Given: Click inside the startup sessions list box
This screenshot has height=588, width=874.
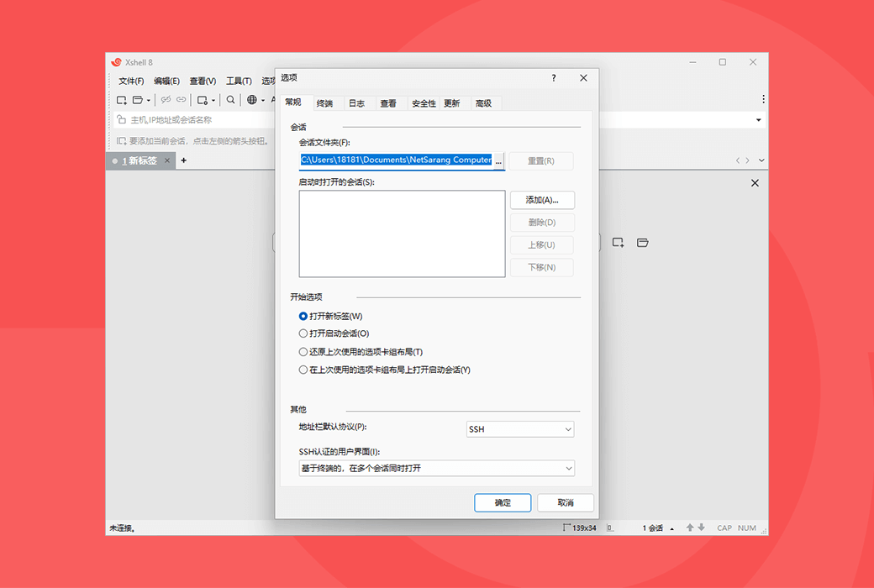Looking at the screenshot, I should tap(402, 234).
